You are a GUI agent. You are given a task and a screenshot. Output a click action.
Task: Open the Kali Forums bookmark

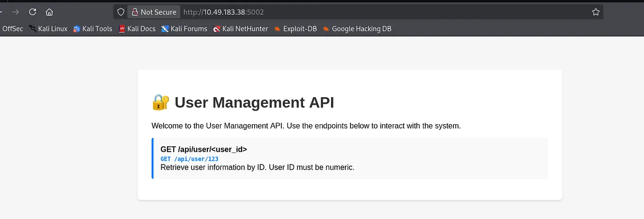[x=184, y=29]
